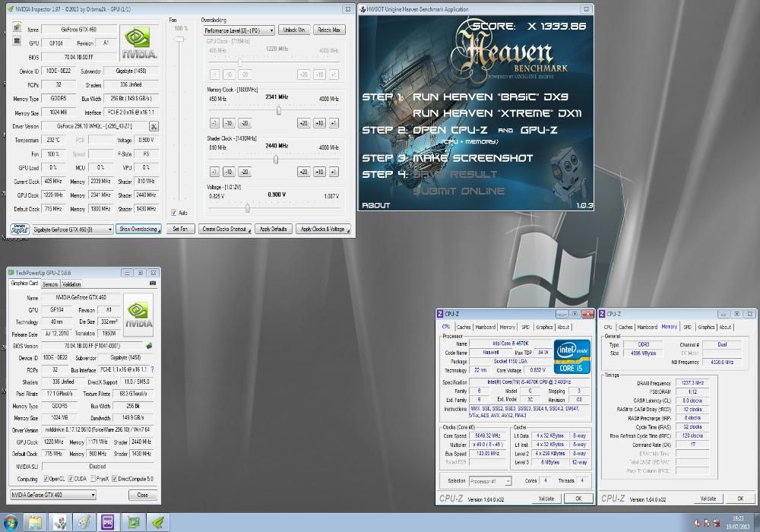Image resolution: width=760 pixels, height=532 pixels.
Task: Click the camera screenshot icon in GPU-Z
Action: tap(153, 283)
